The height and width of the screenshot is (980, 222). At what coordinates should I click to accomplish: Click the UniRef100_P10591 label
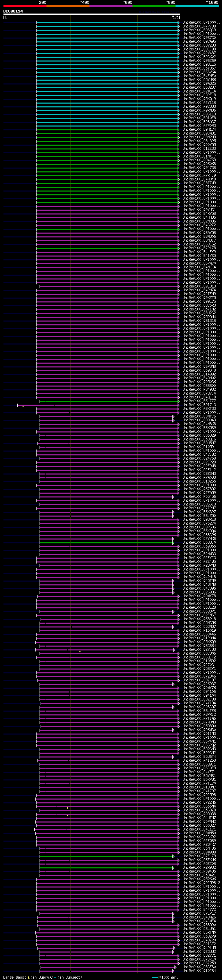click(x=199, y=447)
